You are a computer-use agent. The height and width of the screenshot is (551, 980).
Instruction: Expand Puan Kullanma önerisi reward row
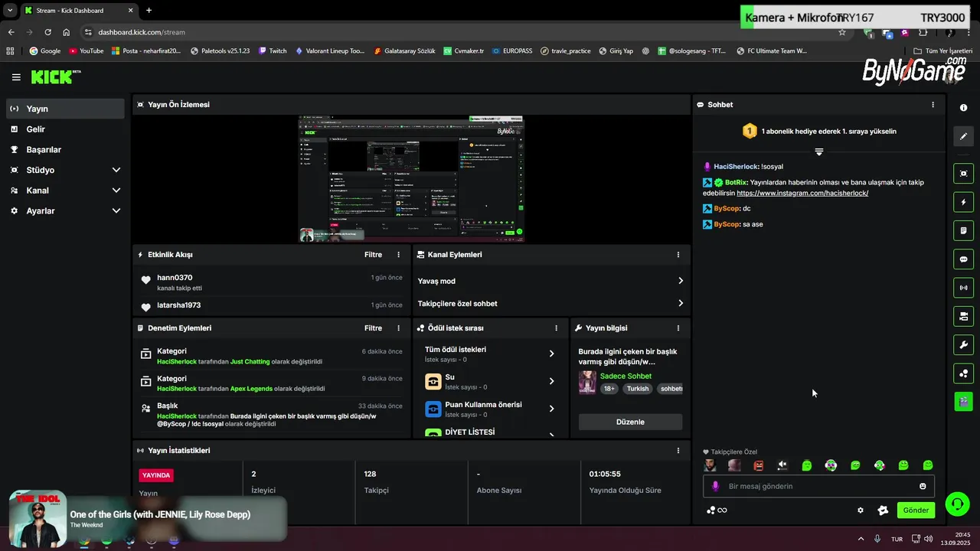pos(489,409)
